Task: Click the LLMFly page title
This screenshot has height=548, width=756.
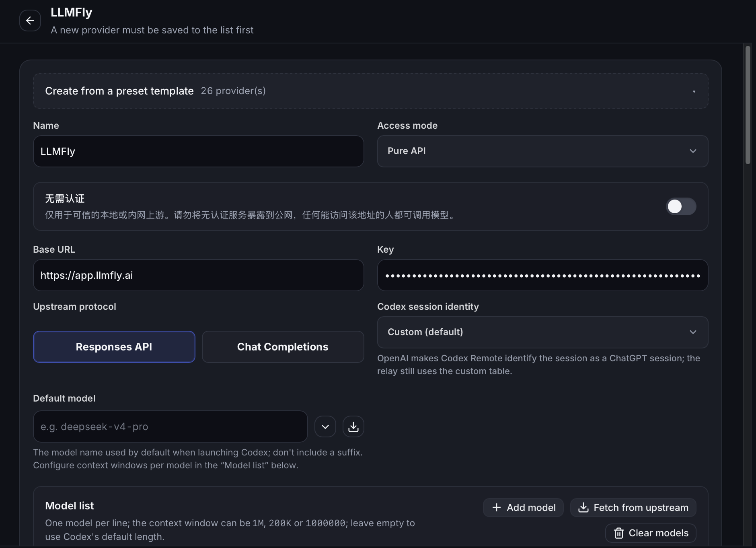Action: 71,12
